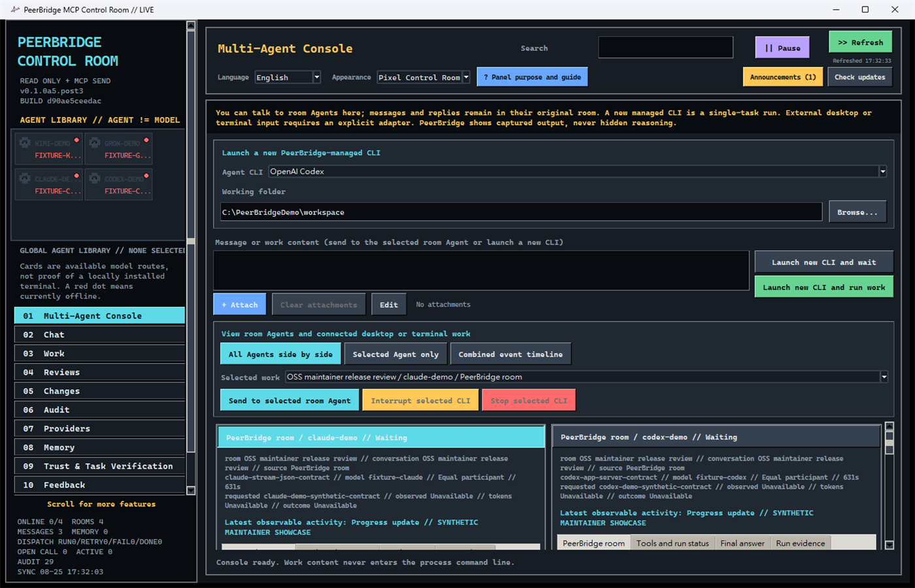Go to the Providers section
Screen dimensions: 915x588
pyautogui.click(x=99, y=429)
